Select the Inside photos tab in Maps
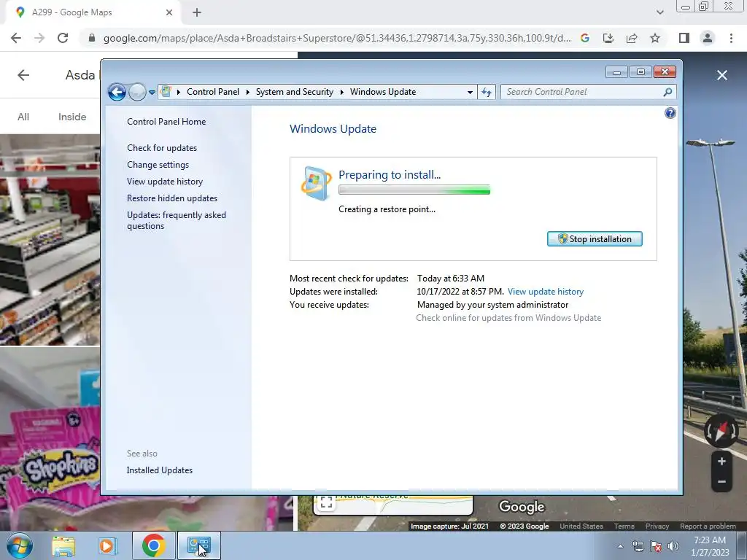 [72, 117]
